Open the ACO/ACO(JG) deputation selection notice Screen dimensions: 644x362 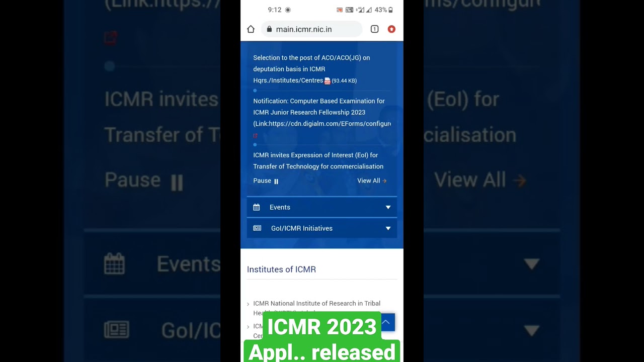[x=311, y=69]
